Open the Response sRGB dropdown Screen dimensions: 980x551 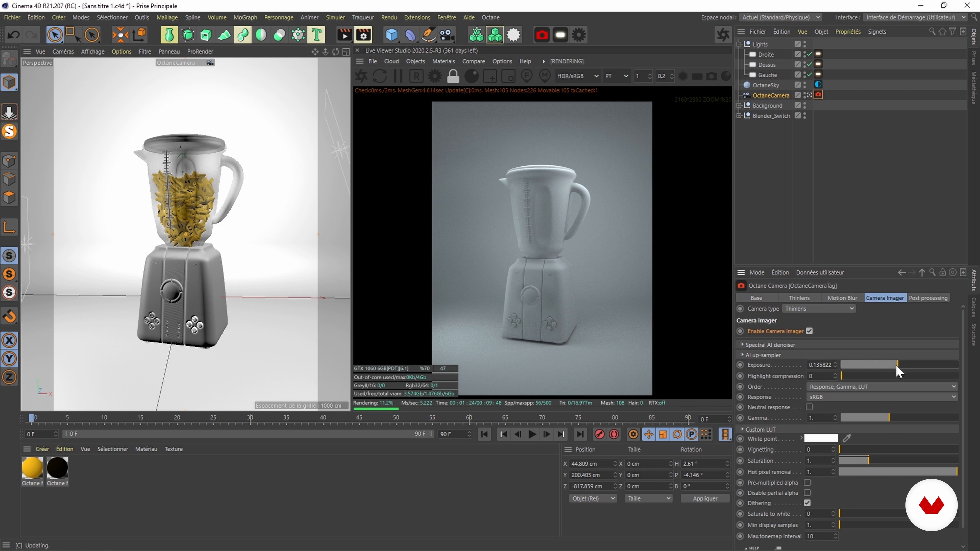pos(882,397)
